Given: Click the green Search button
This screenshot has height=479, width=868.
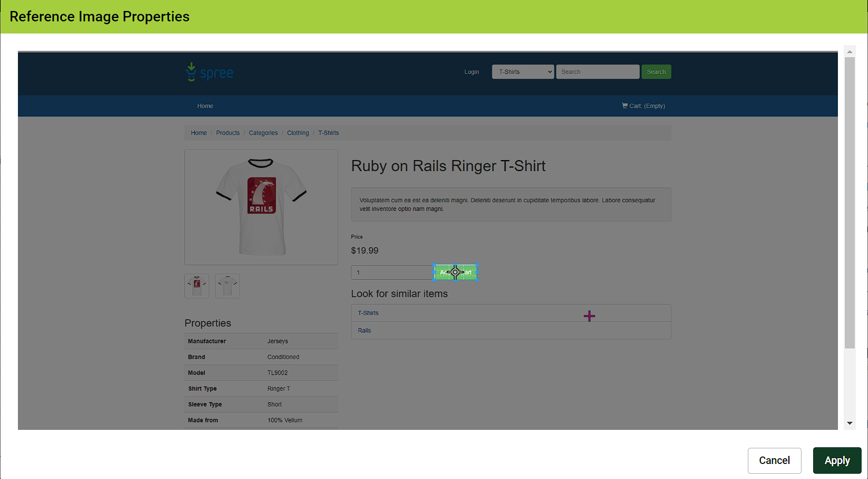Looking at the screenshot, I should (x=656, y=72).
